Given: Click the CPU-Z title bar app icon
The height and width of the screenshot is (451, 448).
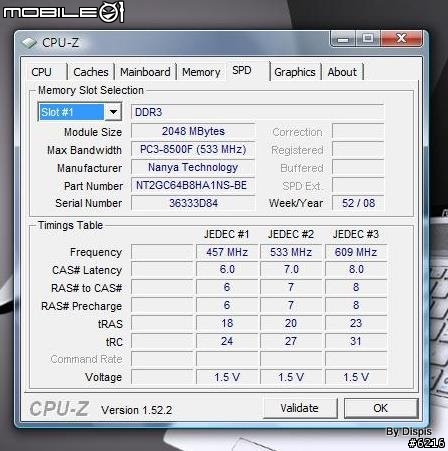Looking at the screenshot, I should coord(29,43).
